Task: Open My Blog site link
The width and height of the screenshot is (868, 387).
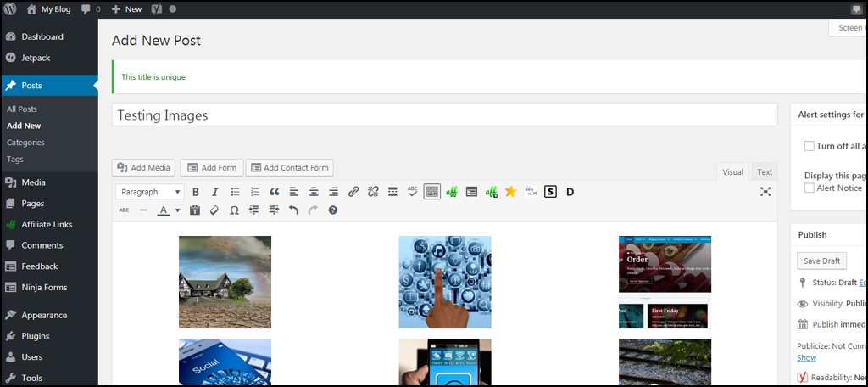Action: (x=49, y=8)
